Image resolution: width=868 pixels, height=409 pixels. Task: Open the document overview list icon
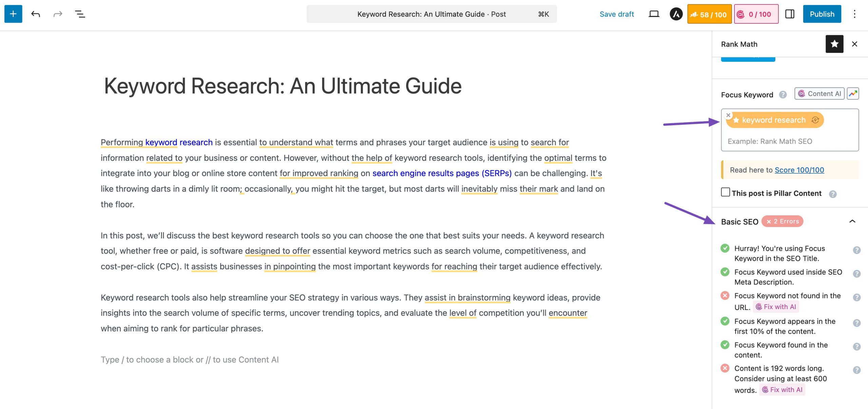[80, 14]
